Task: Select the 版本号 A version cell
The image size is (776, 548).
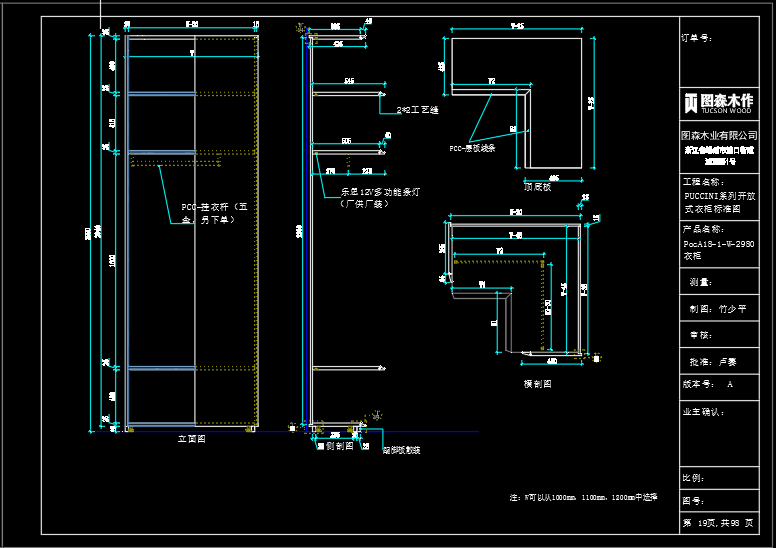Action: (x=718, y=384)
